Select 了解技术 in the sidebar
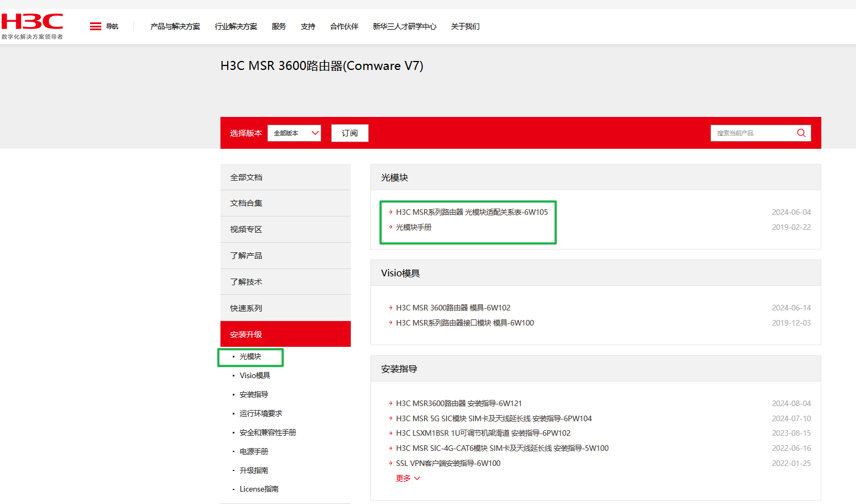Image resolution: width=856 pixels, height=504 pixels. tap(285, 282)
